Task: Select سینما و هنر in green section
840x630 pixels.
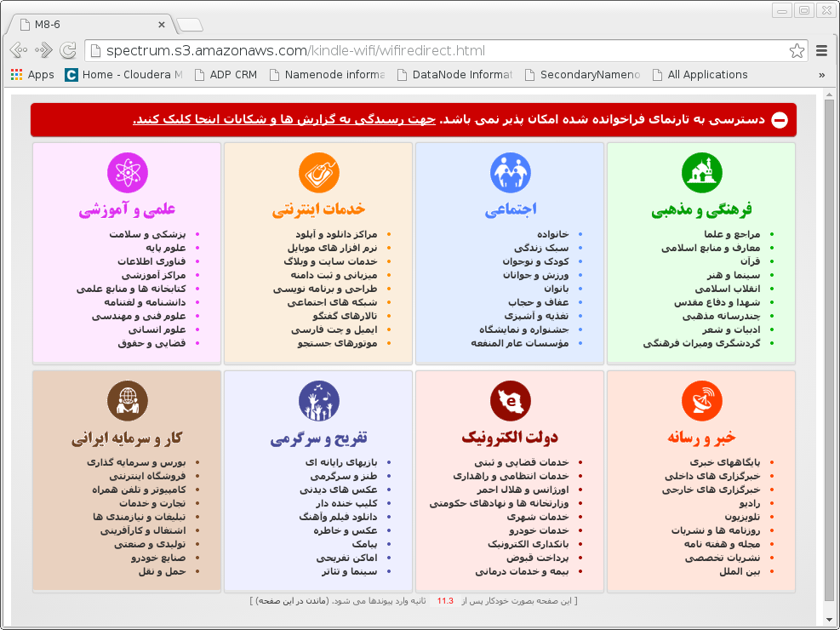Action: pos(734,275)
